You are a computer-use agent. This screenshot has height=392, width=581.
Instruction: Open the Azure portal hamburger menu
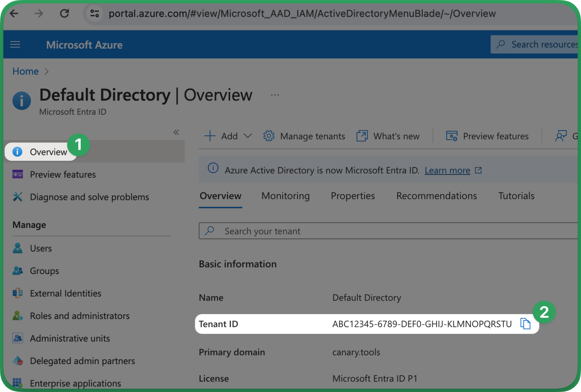point(15,44)
